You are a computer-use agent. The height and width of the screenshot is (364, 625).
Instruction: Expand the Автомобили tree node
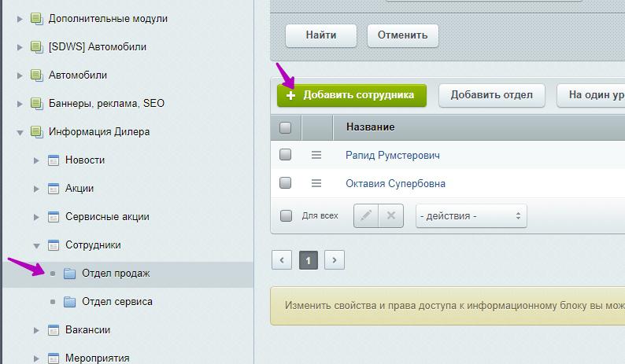tap(20, 75)
